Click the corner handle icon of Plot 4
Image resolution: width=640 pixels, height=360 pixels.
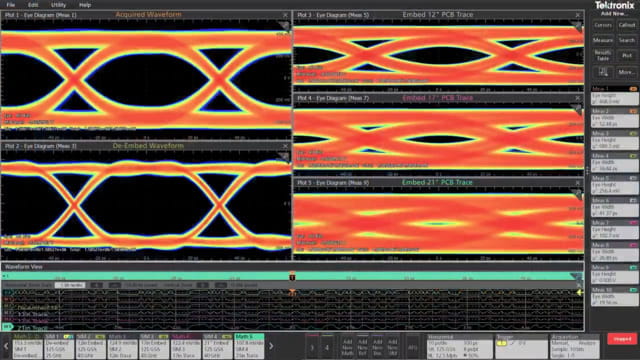tap(577, 109)
